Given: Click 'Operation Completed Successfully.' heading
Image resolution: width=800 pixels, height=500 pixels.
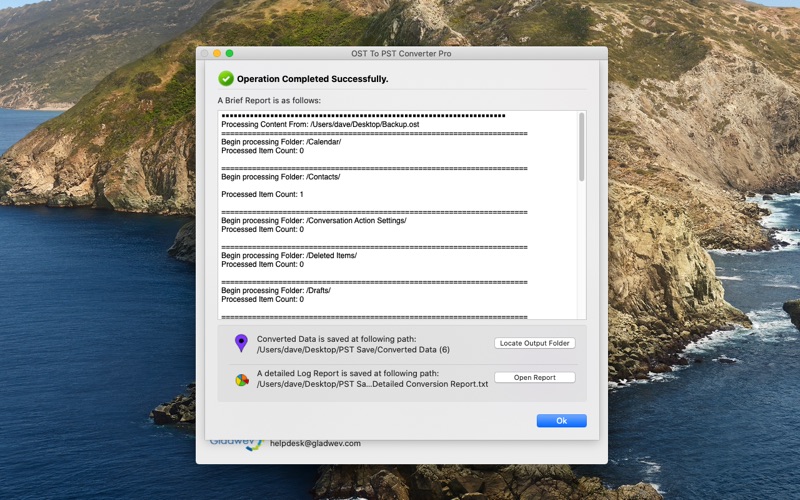Looking at the screenshot, I should pos(312,79).
